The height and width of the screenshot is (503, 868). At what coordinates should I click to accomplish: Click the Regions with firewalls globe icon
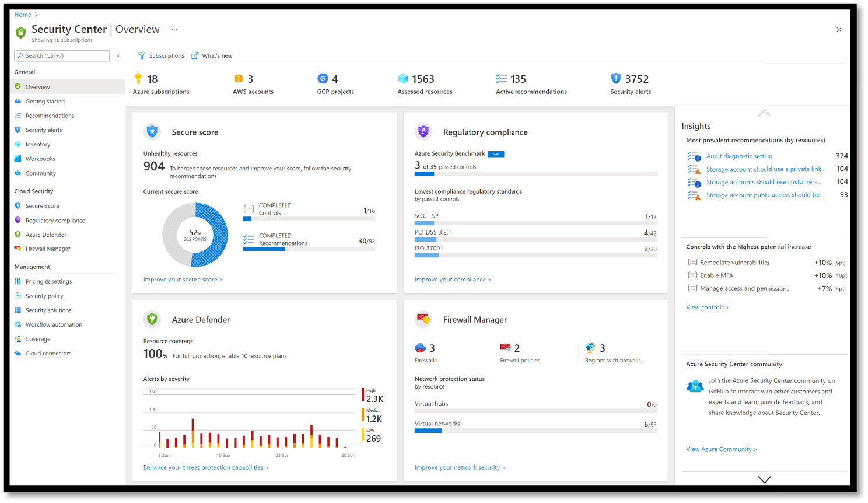[590, 348]
